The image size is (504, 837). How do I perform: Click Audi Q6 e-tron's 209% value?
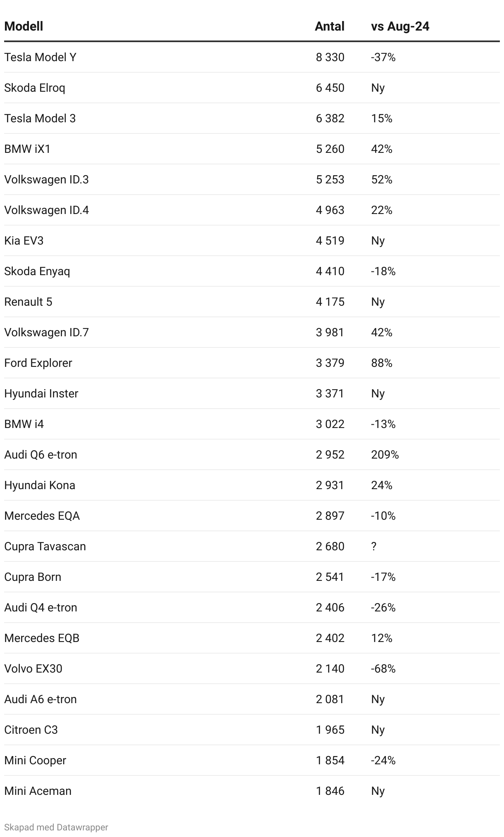[x=385, y=454]
